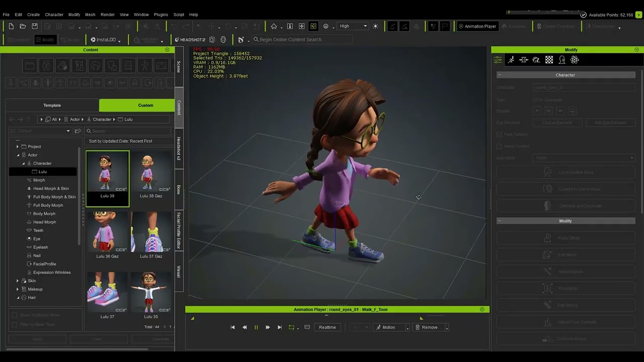Image resolution: width=644 pixels, height=362 pixels.
Task: Select the Cloth category icon in Content
Action: coord(112,66)
